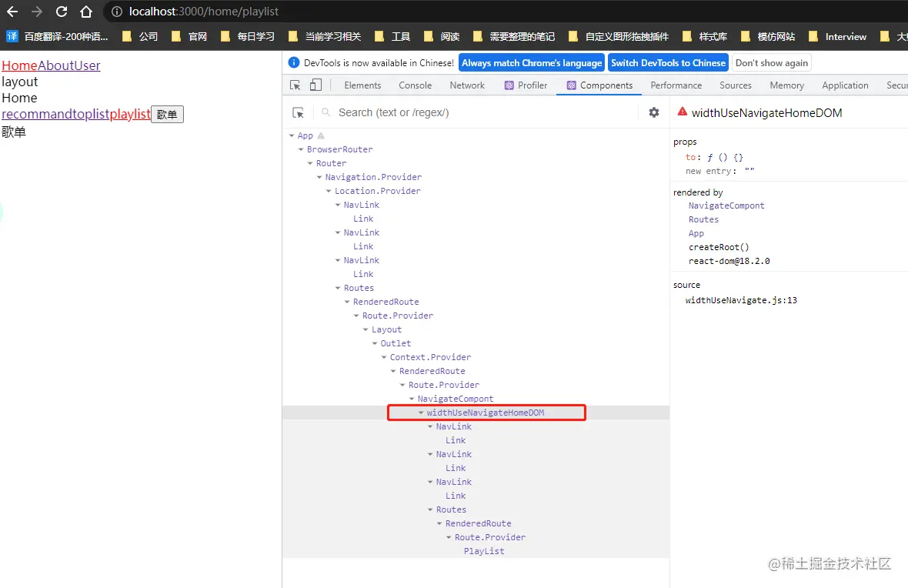The height and width of the screenshot is (588, 908).
Task: Switch to the Elements tab
Action: coord(362,85)
